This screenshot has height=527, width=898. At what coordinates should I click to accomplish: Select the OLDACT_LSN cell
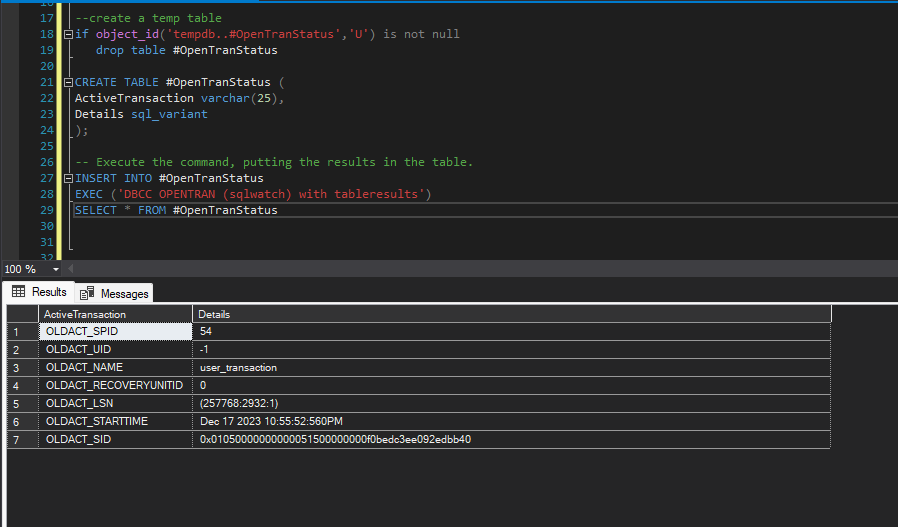pyautogui.click(x=115, y=403)
